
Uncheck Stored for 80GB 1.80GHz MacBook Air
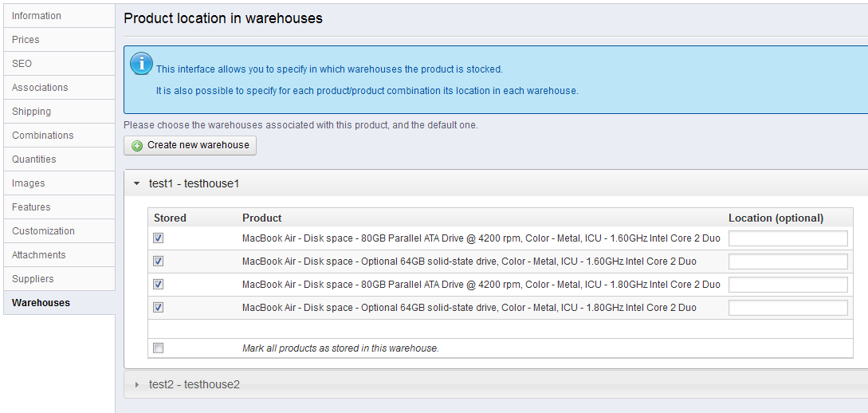(159, 285)
